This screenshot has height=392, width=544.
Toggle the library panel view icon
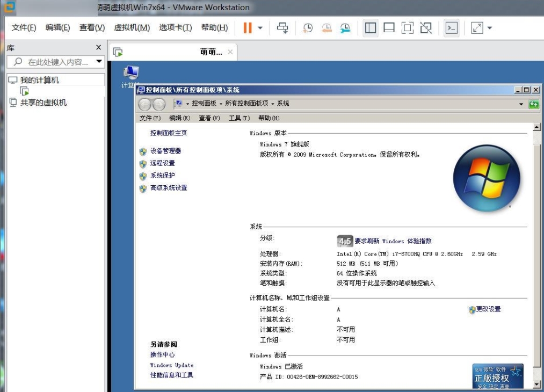coord(370,28)
